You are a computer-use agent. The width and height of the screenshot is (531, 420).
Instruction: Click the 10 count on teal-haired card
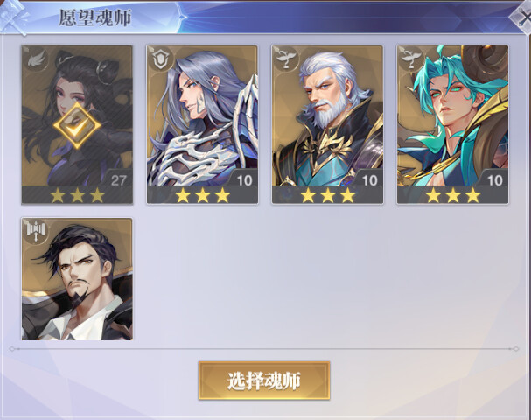[495, 180]
